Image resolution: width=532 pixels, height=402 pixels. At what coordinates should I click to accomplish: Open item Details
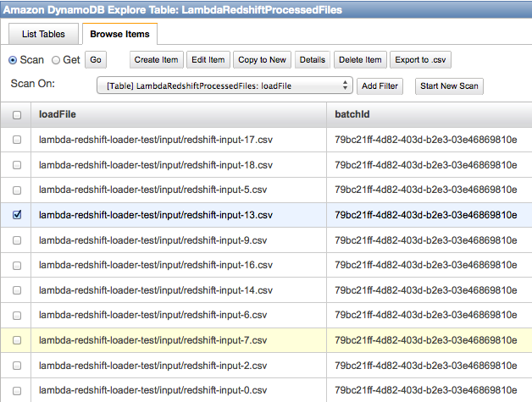[313, 59]
